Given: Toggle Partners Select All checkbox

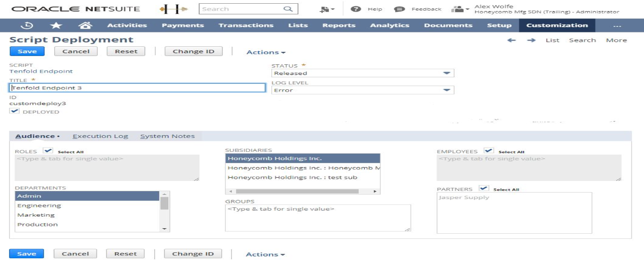Looking at the screenshot, I should (x=484, y=188).
